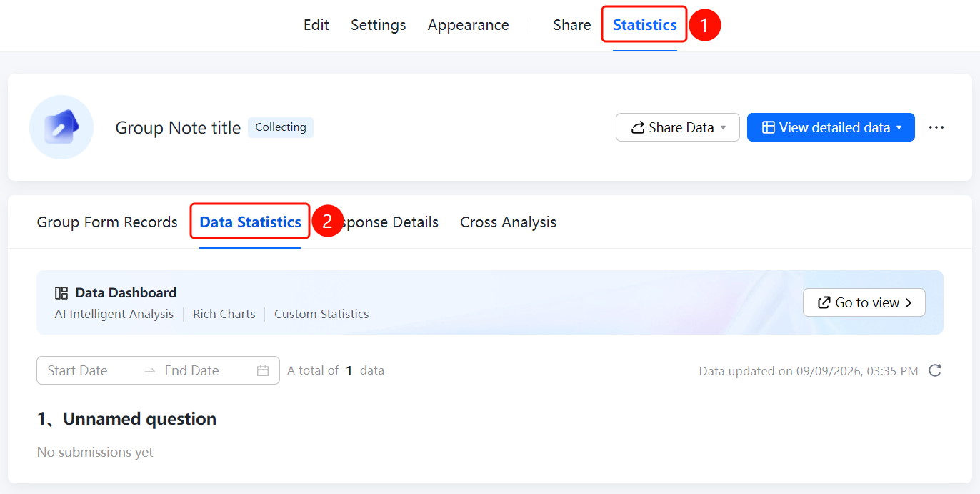980x494 pixels.
Task: Expand the Share Data dropdown
Action: pyautogui.click(x=678, y=127)
